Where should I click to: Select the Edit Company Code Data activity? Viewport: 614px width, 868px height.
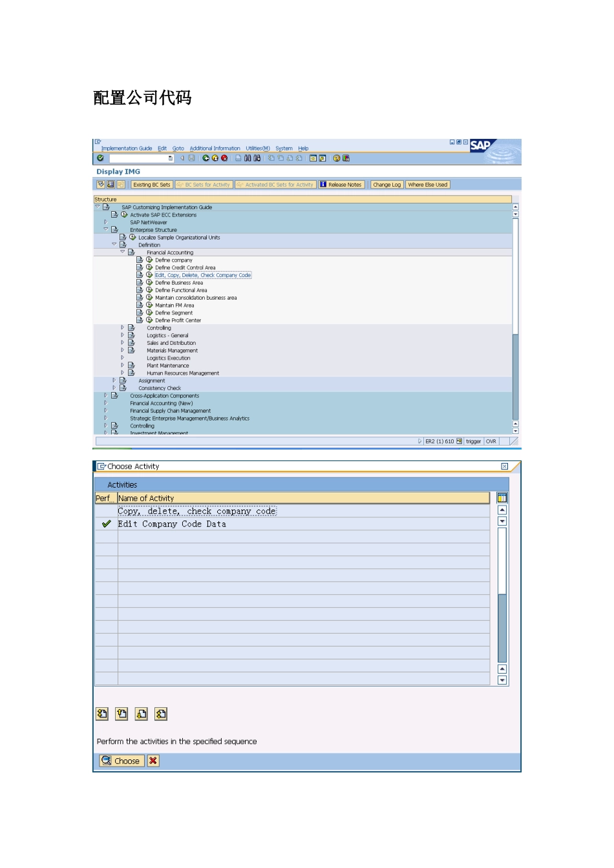coord(172,524)
